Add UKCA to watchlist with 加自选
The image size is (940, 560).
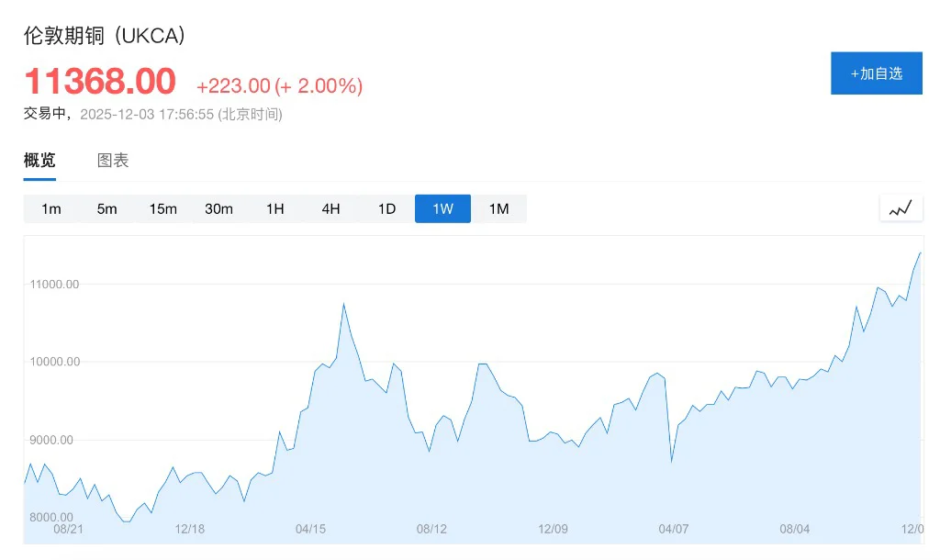coord(876,73)
